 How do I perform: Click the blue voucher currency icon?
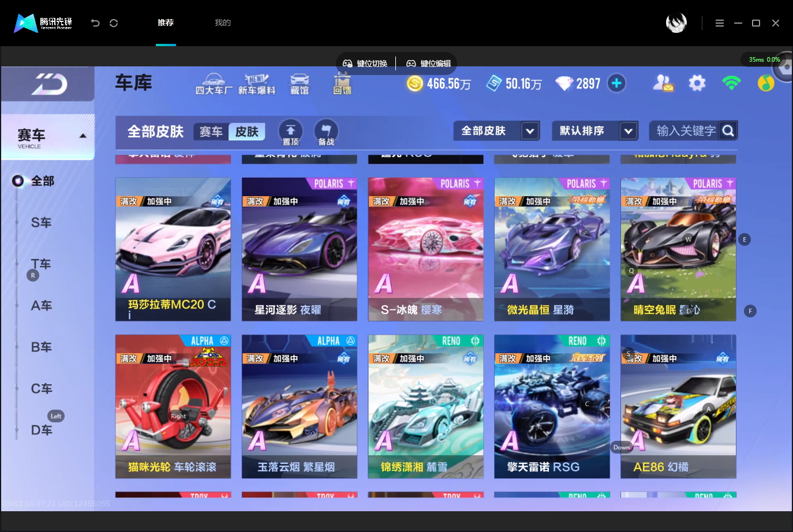pos(493,84)
